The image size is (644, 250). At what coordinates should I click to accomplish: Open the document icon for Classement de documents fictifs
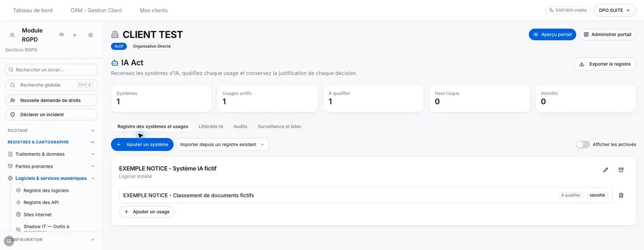621,195
